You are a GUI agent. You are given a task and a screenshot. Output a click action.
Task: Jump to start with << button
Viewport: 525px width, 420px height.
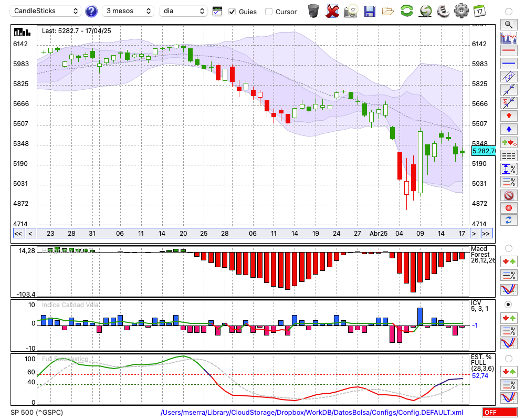pos(18,234)
